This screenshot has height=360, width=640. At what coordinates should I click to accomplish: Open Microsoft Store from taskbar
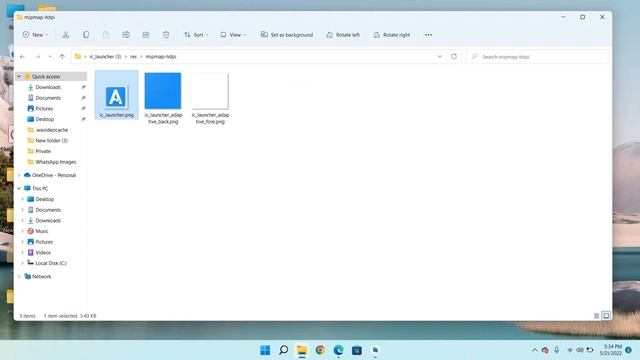pos(357,350)
